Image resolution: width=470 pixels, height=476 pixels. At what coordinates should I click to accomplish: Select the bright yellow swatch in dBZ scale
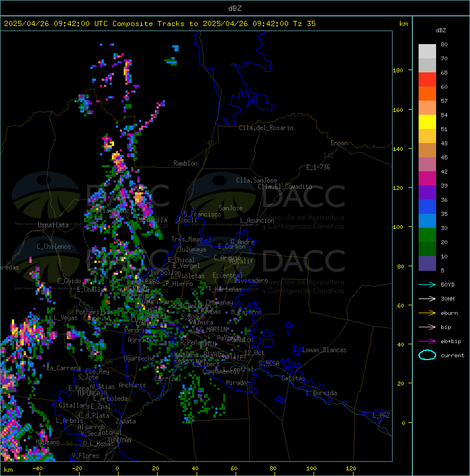tap(427, 122)
